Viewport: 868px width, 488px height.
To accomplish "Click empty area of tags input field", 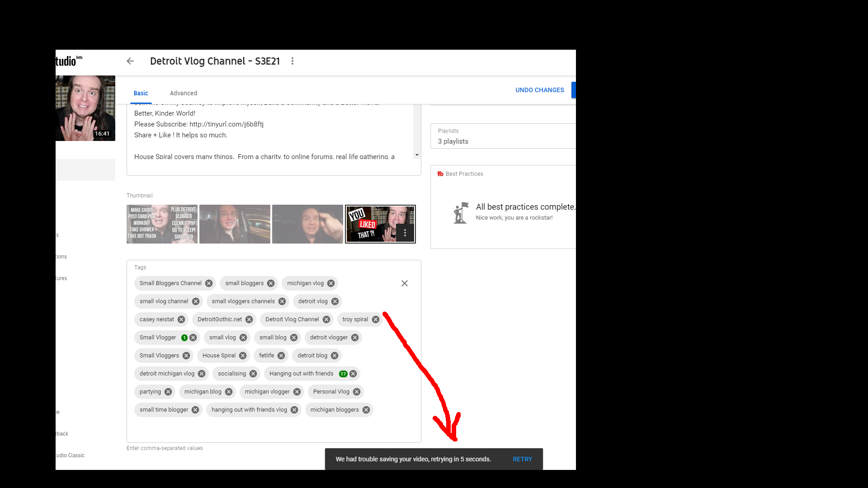I will pyautogui.click(x=274, y=429).
